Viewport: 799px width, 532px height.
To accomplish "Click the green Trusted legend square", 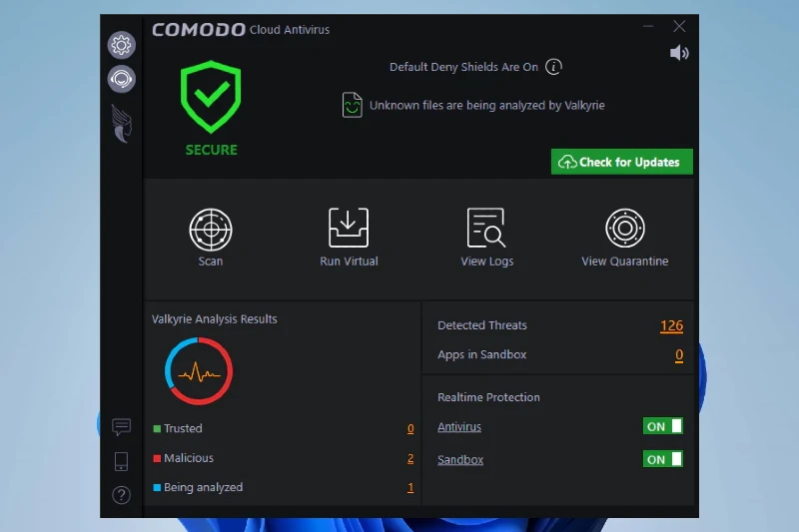I will [157, 428].
